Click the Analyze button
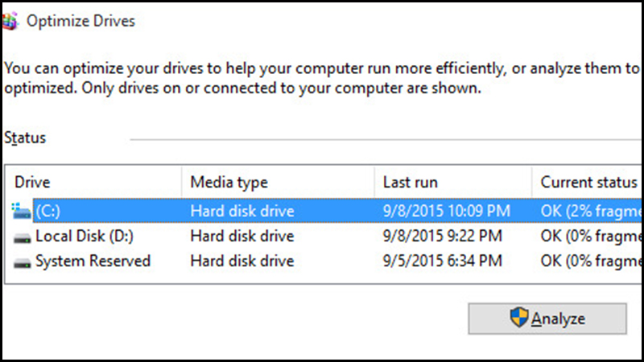This screenshot has height=362, width=644. (x=547, y=319)
